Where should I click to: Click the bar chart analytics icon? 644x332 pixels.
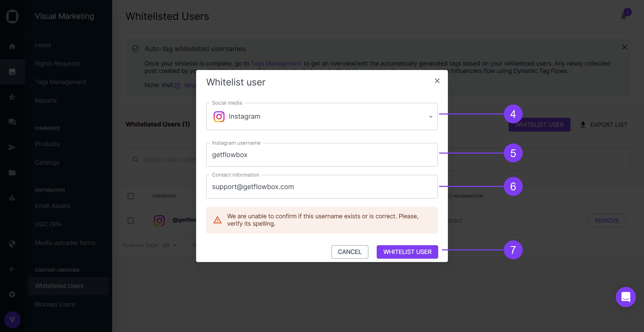(12, 198)
